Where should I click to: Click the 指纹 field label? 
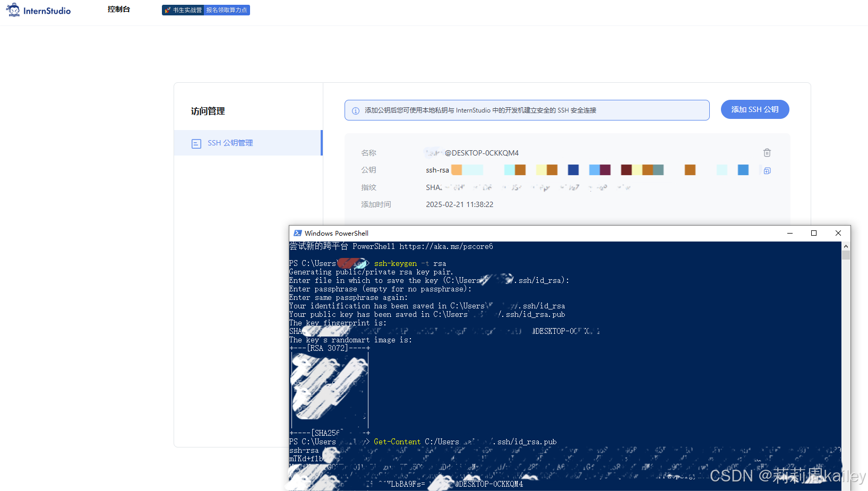click(368, 187)
